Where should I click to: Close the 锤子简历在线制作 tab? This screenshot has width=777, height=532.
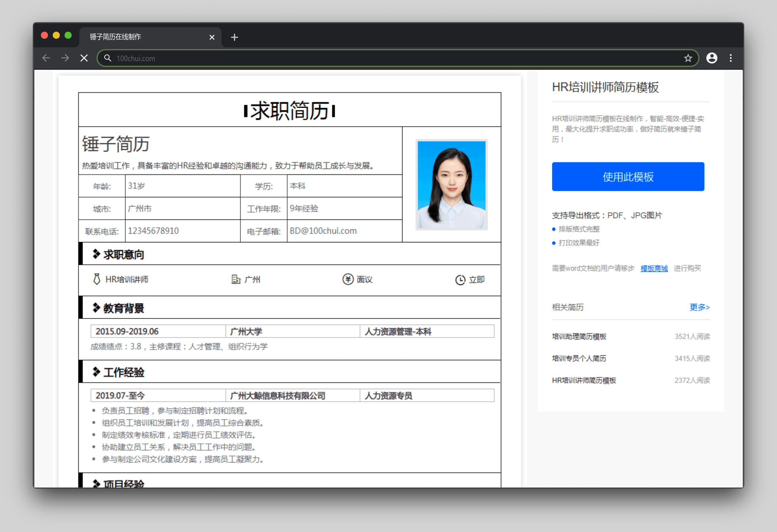[212, 37]
